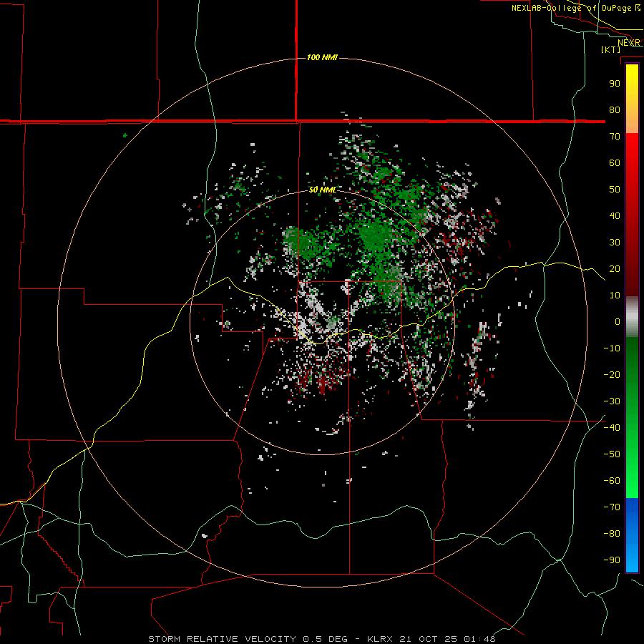Select the 0 value on the velocity scale
The image size is (644, 644).
pos(618,321)
